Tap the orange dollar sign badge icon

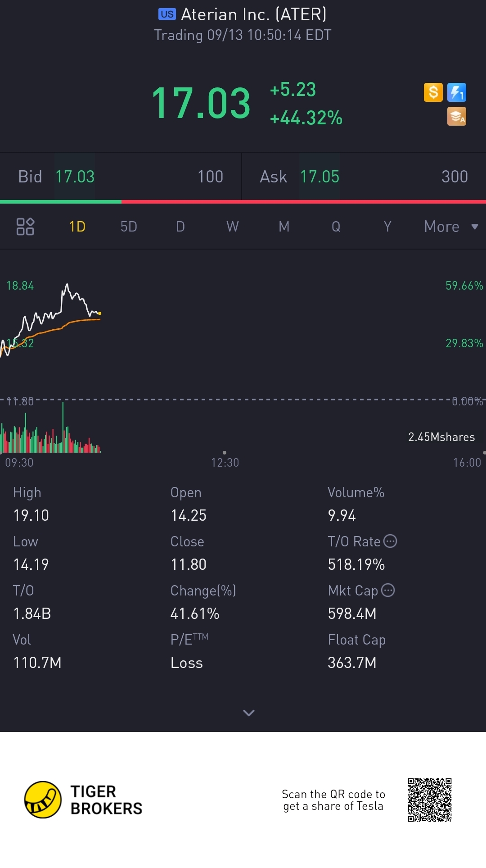[433, 92]
